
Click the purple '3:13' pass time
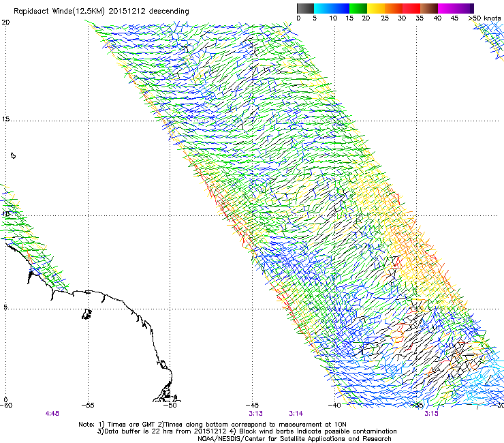click(255, 414)
